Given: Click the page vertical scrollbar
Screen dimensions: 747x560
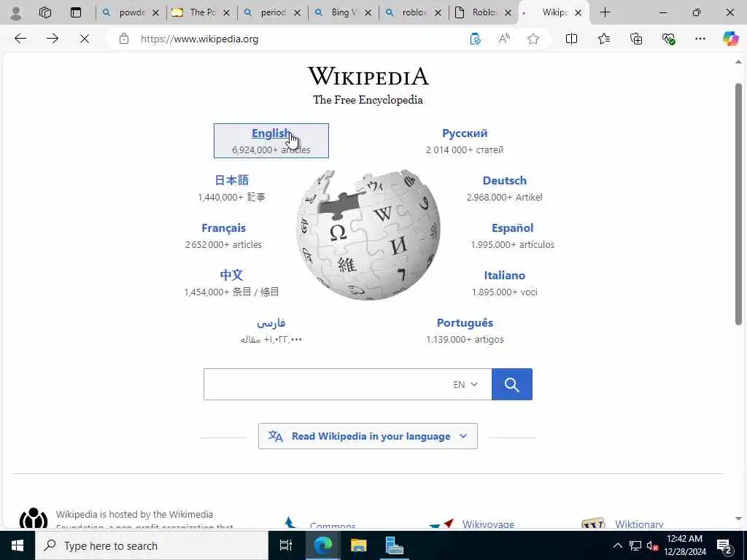Looking at the screenshot, I should click(738, 204).
